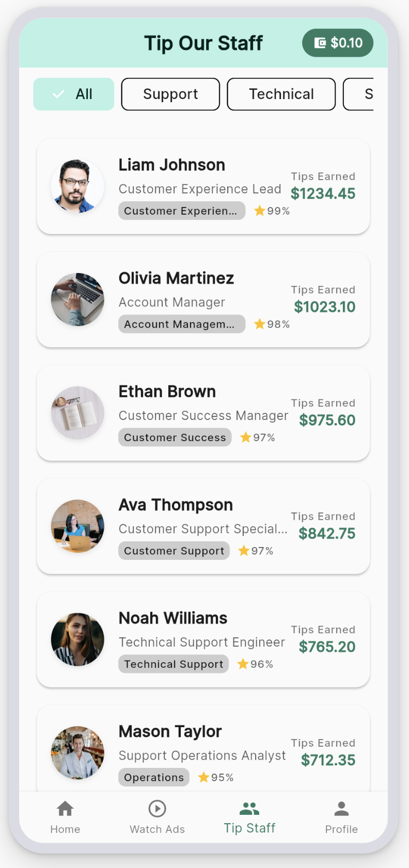The width and height of the screenshot is (409, 868).
Task: Tap the wallet icon showing $0.10
Action: click(320, 43)
